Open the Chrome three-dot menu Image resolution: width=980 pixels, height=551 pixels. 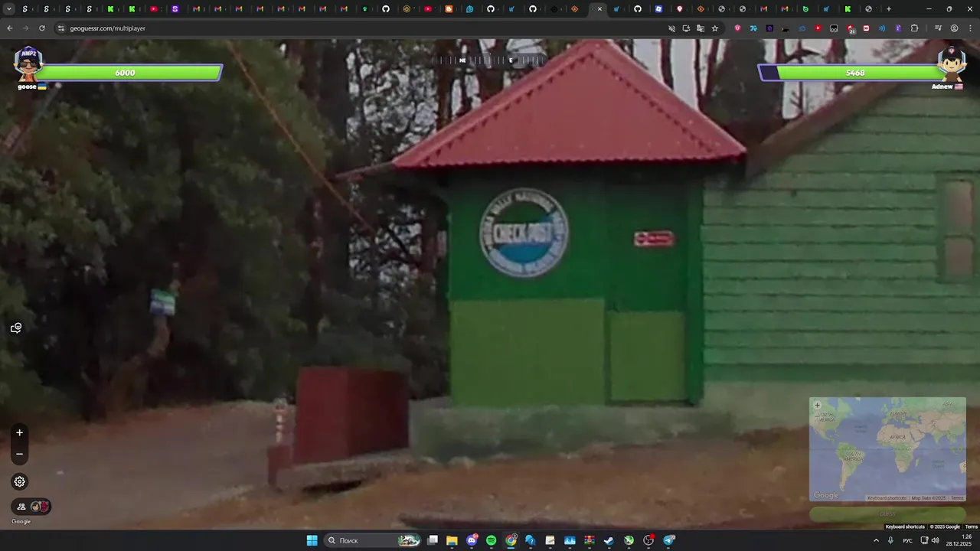[x=969, y=28]
